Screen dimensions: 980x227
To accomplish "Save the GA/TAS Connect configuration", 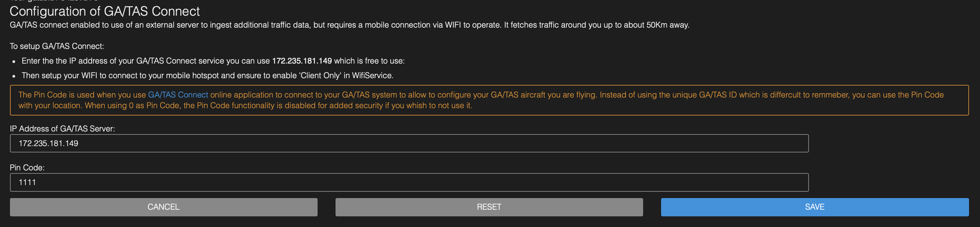I will pyautogui.click(x=814, y=207).
